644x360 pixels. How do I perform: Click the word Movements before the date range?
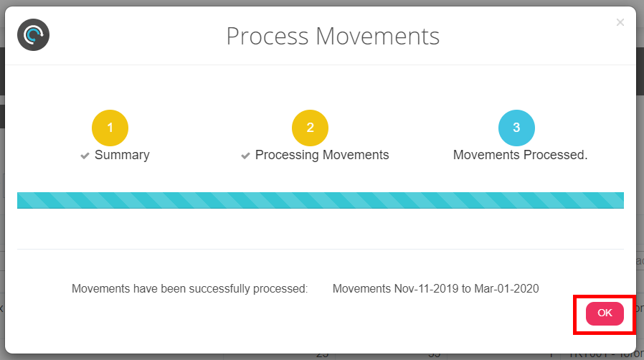click(x=361, y=289)
